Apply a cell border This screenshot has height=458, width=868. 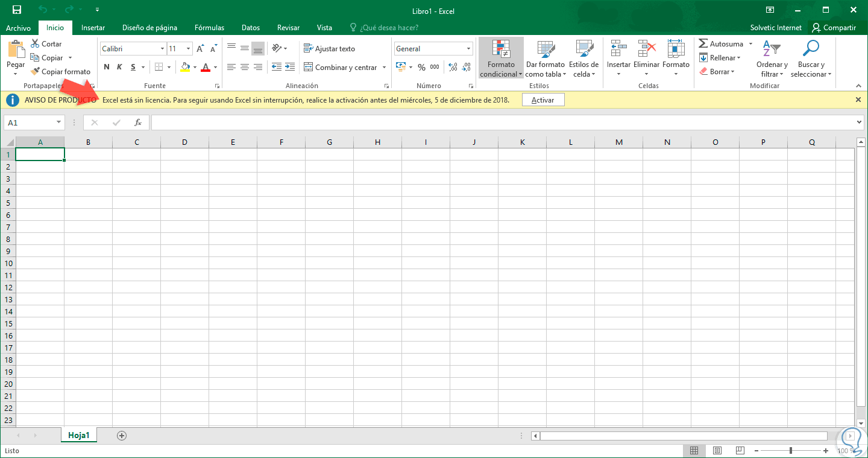tap(159, 67)
